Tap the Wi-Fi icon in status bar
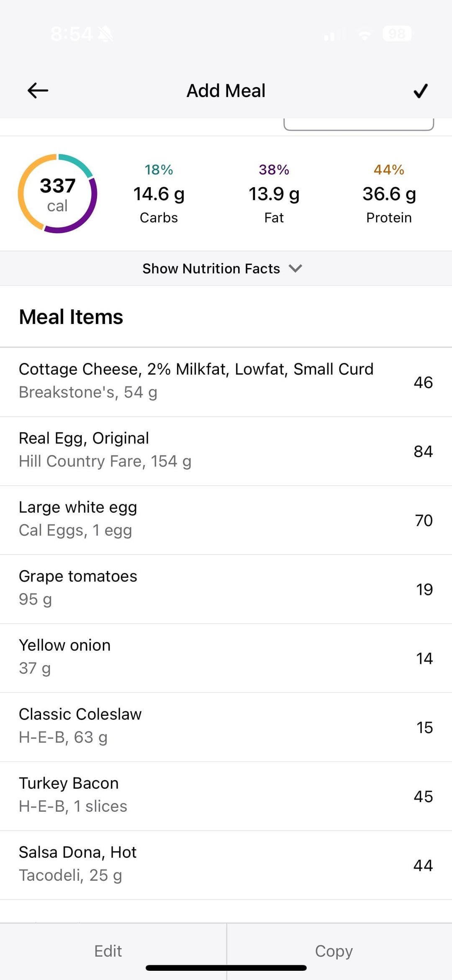Image resolution: width=452 pixels, height=980 pixels. click(x=365, y=34)
